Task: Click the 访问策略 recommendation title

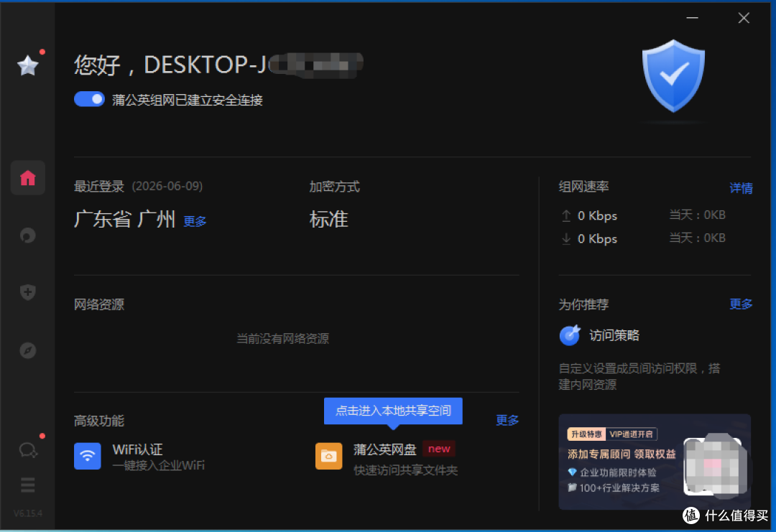Action: click(x=614, y=335)
